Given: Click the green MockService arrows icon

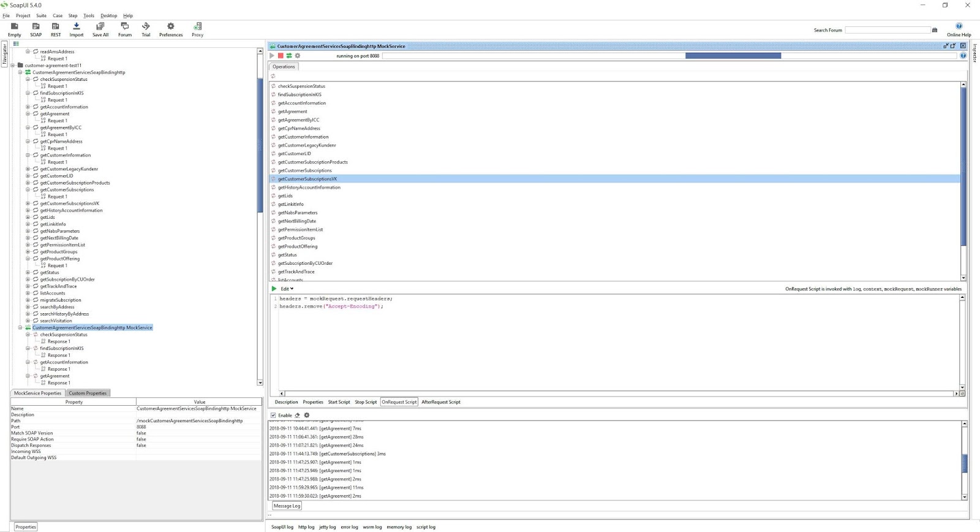Looking at the screenshot, I should coord(289,56).
